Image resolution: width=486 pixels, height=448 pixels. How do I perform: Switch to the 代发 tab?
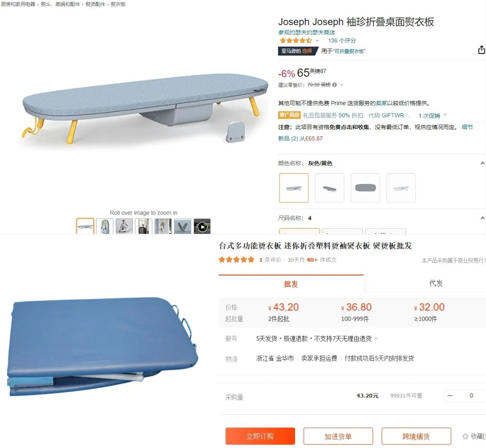(x=436, y=283)
